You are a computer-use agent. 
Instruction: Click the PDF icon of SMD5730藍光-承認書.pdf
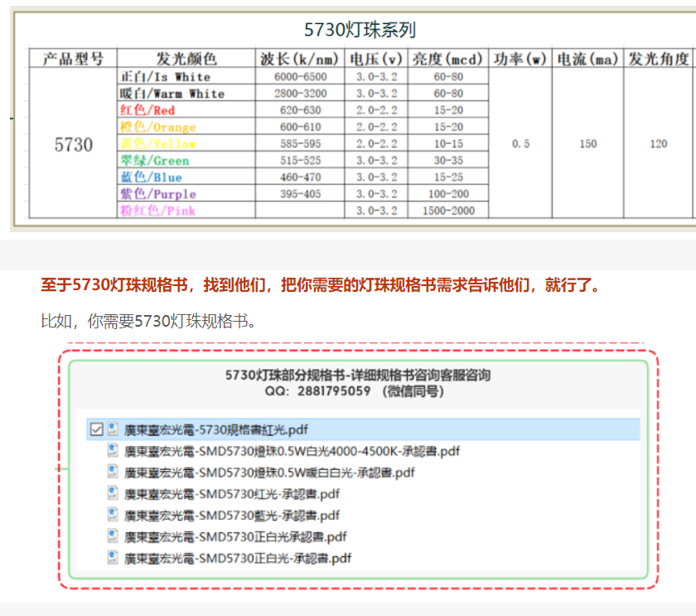click(x=113, y=514)
